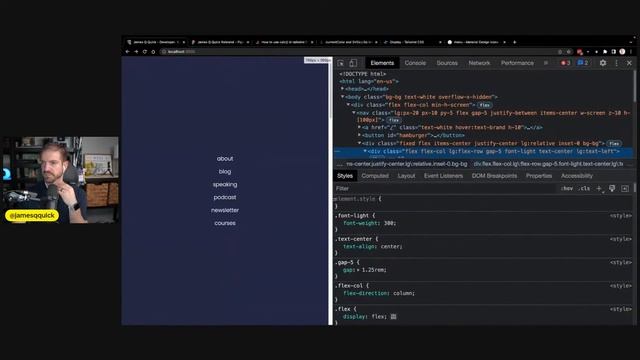The width and height of the screenshot is (640, 360).
Task: Select the Styles pane tab
Action: click(x=345, y=176)
